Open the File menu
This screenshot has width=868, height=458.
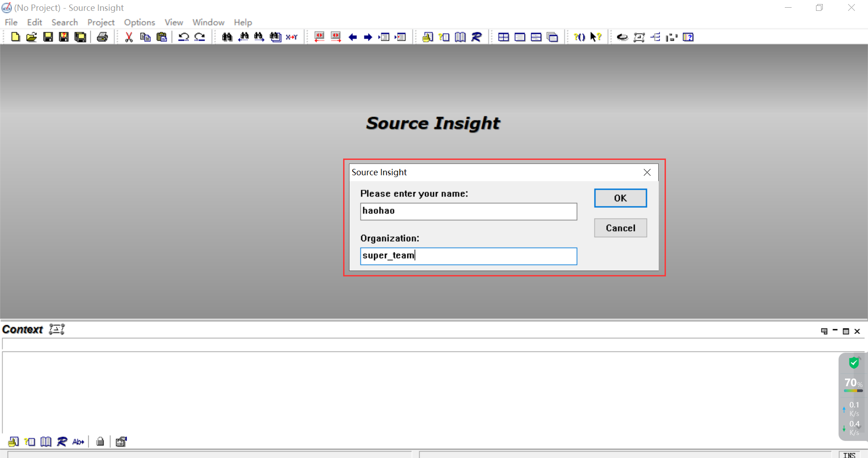pyautogui.click(x=11, y=22)
